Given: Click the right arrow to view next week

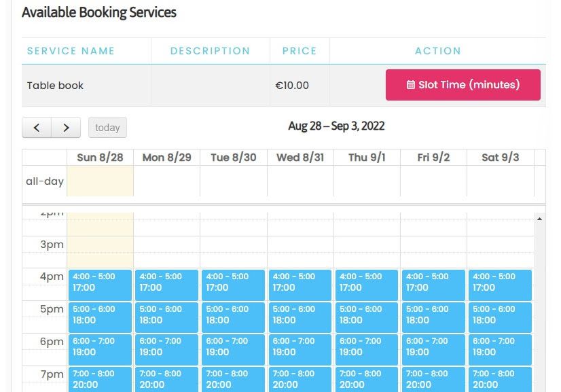Looking at the screenshot, I should (x=66, y=127).
